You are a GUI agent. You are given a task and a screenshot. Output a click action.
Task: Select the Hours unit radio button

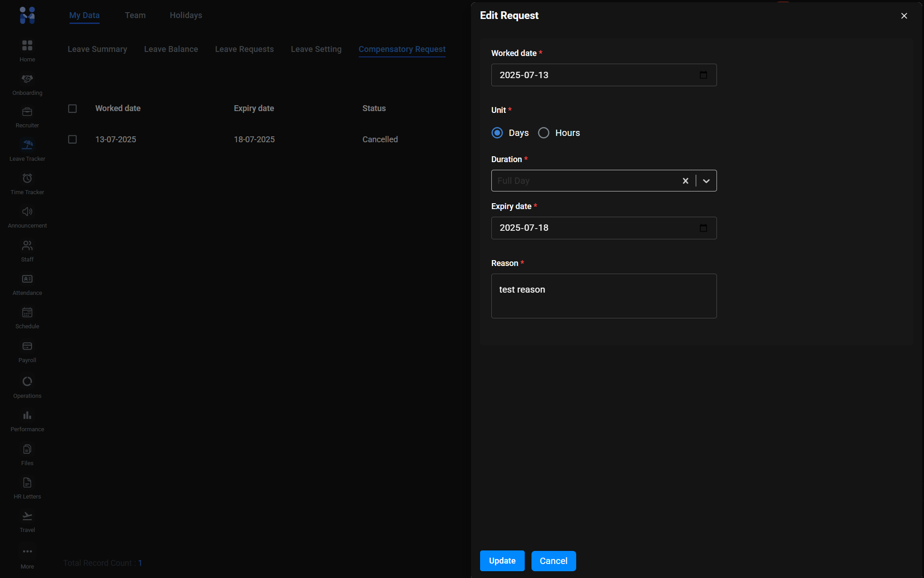coord(543,133)
